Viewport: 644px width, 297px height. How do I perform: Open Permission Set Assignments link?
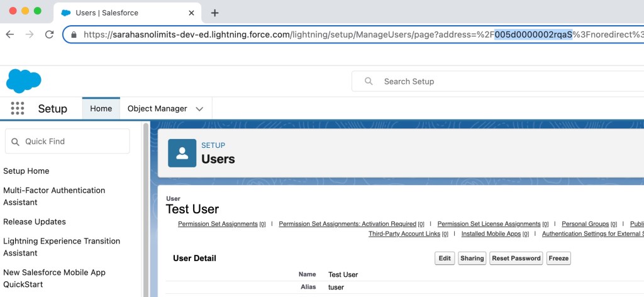pos(218,224)
